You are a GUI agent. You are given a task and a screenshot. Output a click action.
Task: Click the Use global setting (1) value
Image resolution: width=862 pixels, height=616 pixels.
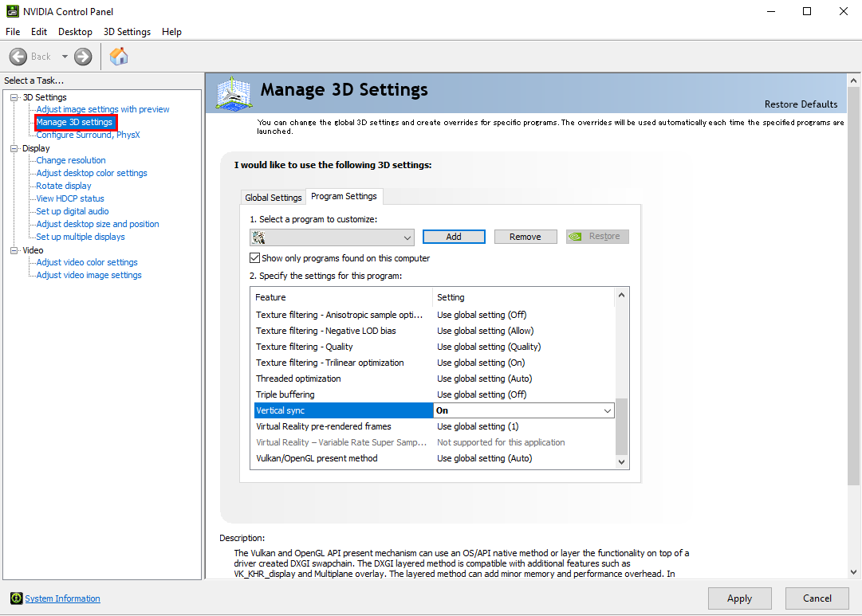click(x=478, y=426)
